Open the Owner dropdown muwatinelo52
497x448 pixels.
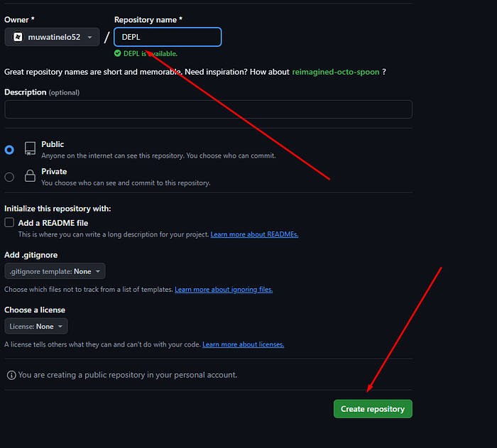coord(52,37)
